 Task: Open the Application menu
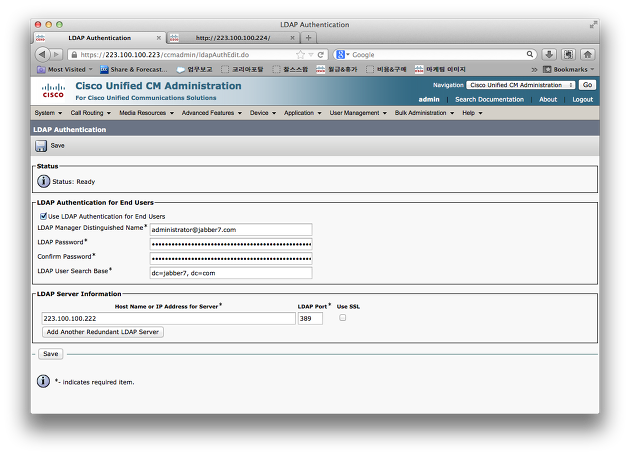303,113
